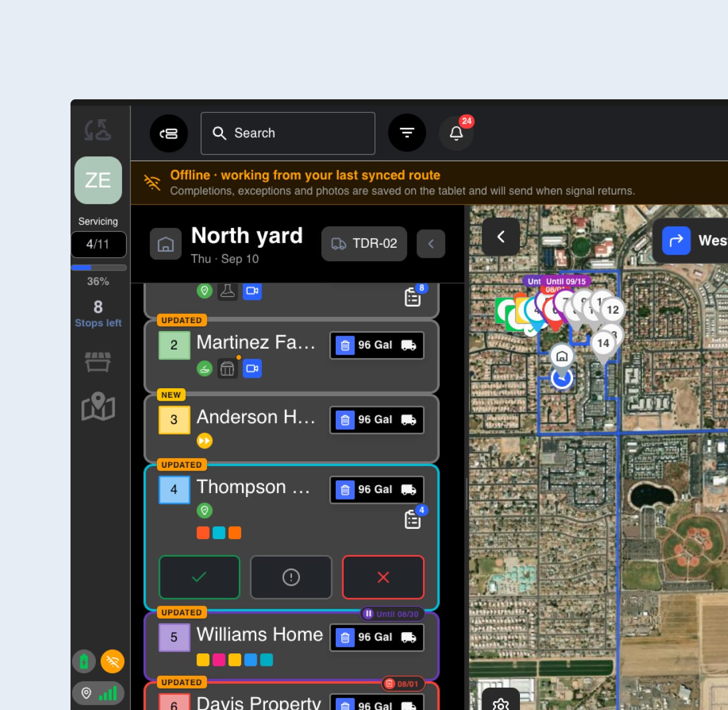The image size is (728, 710).
Task: Mark Thompson stop complete with green check
Action: [199, 577]
